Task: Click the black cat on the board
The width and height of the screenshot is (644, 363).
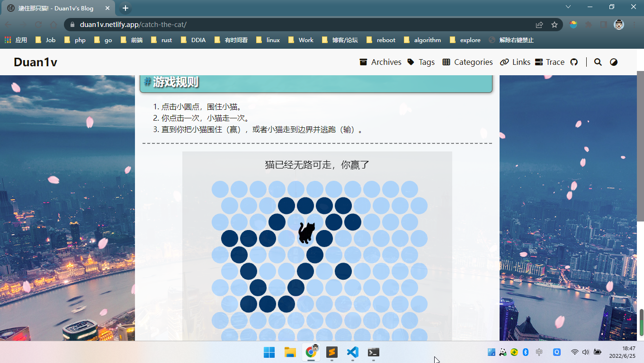Action: 307,233
